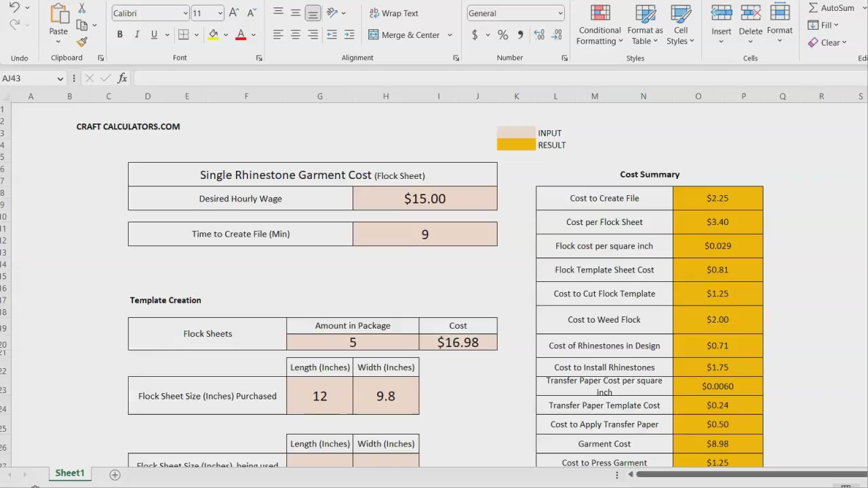This screenshot has width=868, height=488.
Task: Add a new sheet with plus icon
Action: (x=115, y=474)
